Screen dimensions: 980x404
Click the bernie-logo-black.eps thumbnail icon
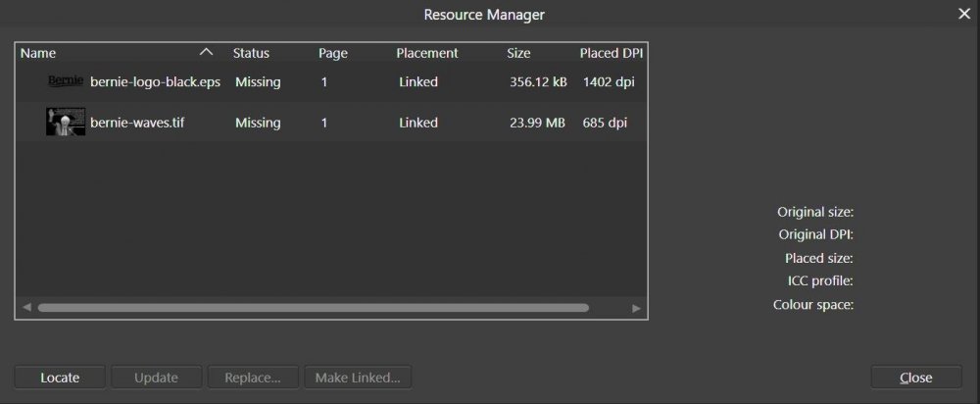pos(66,81)
